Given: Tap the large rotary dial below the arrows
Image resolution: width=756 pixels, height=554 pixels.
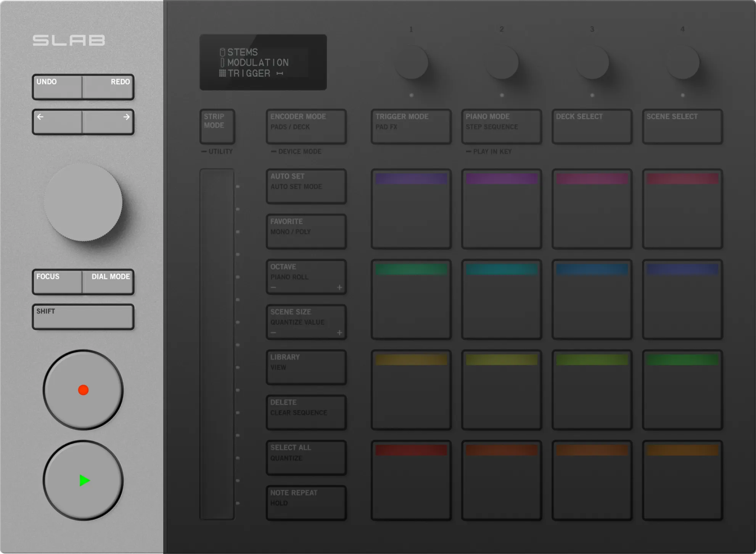Looking at the screenshot, I should (x=83, y=202).
